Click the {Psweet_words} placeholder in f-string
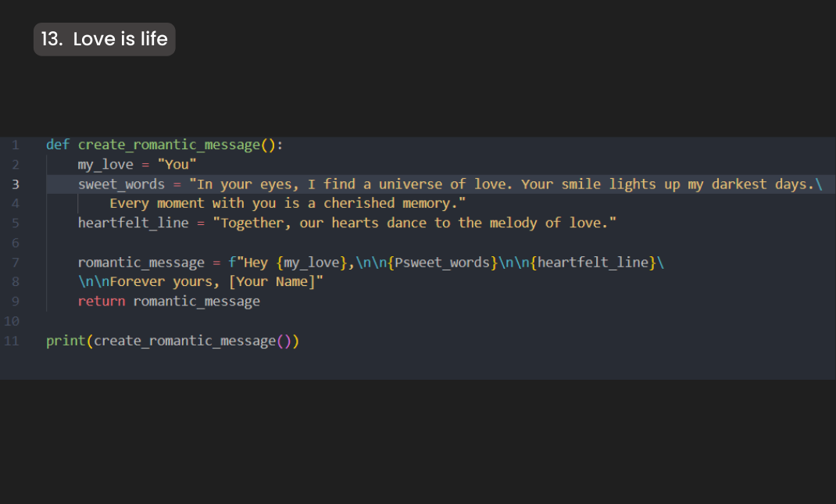Image resolution: width=836 pixels, height=504 pixels. click(442, 263)
